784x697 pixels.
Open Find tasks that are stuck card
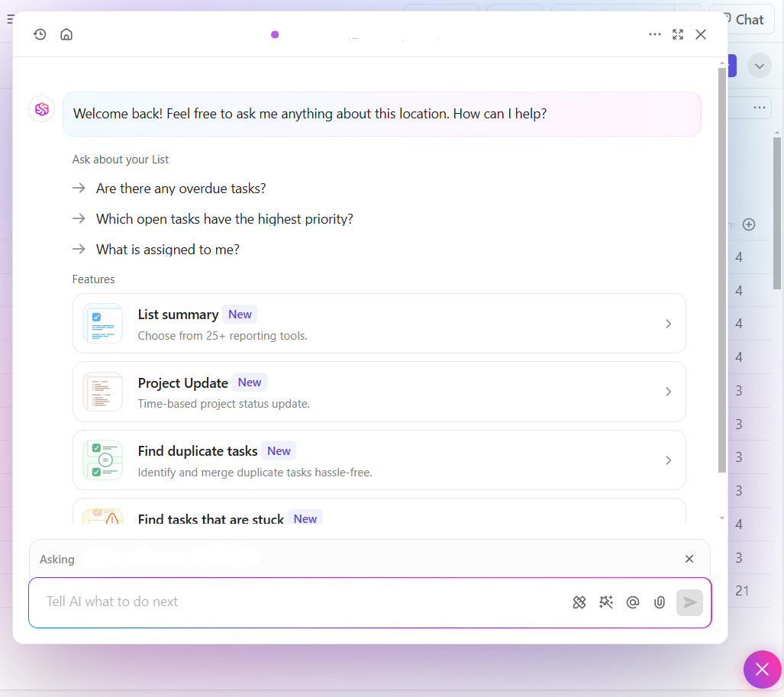pyautogui.click(x=379, y=512)
